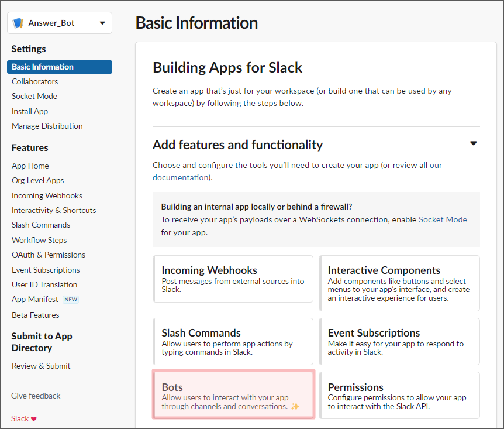Click the Basic Information page title

[196, 23]
